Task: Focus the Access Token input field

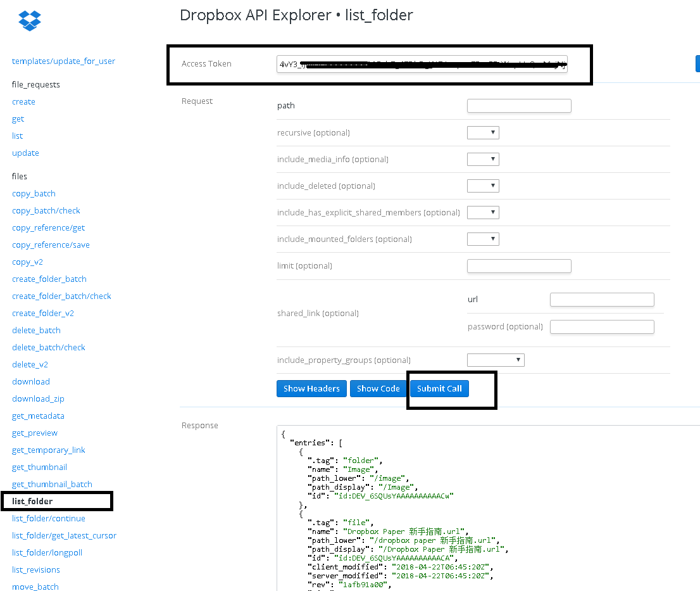Action: point(422,64)
